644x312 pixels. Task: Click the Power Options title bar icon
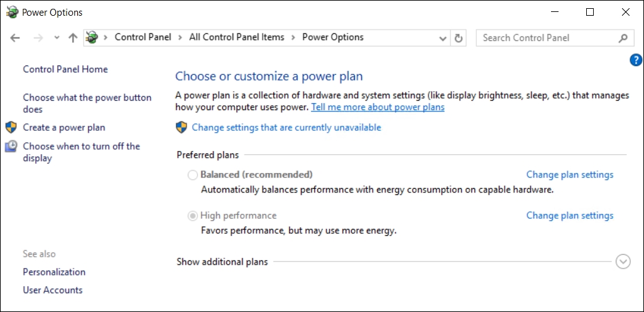pyautogui.click(x=12, y=12)
